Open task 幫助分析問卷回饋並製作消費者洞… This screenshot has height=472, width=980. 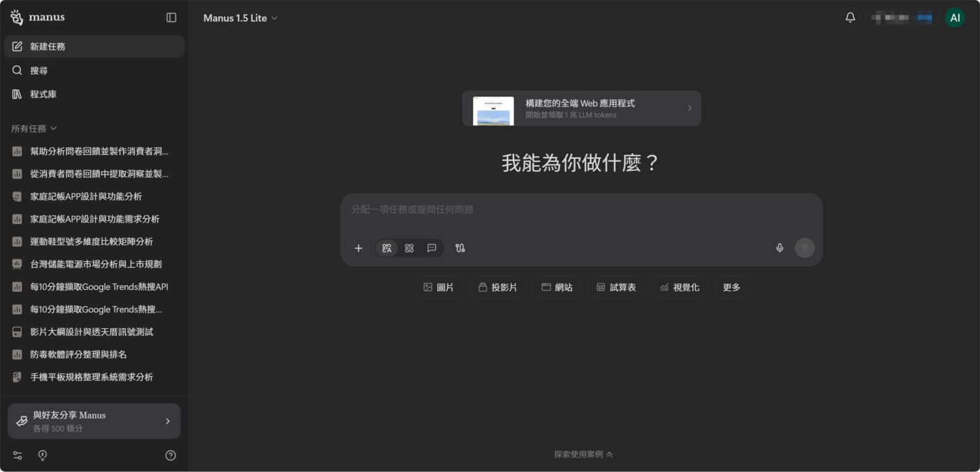94,151
